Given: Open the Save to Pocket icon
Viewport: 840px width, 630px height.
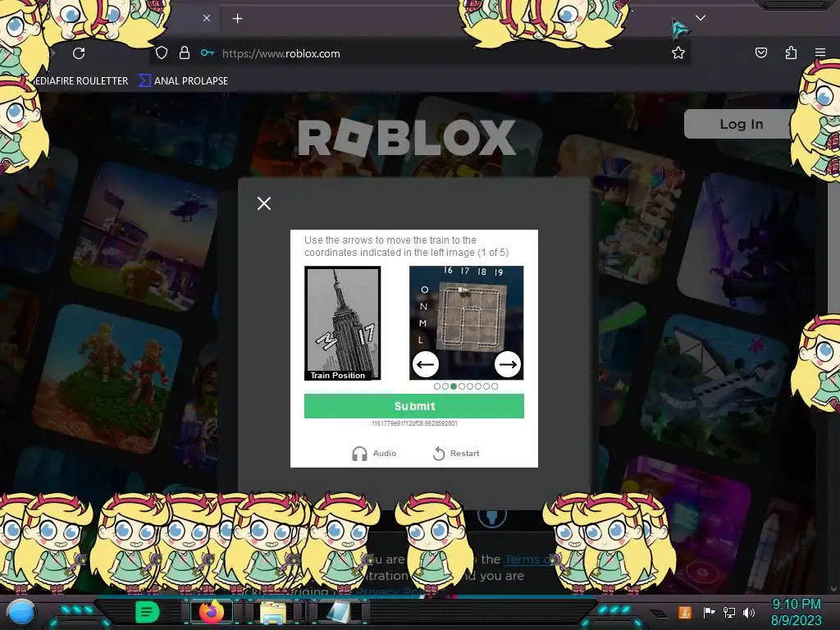Looking at the screenshot, I should point(760,52).
